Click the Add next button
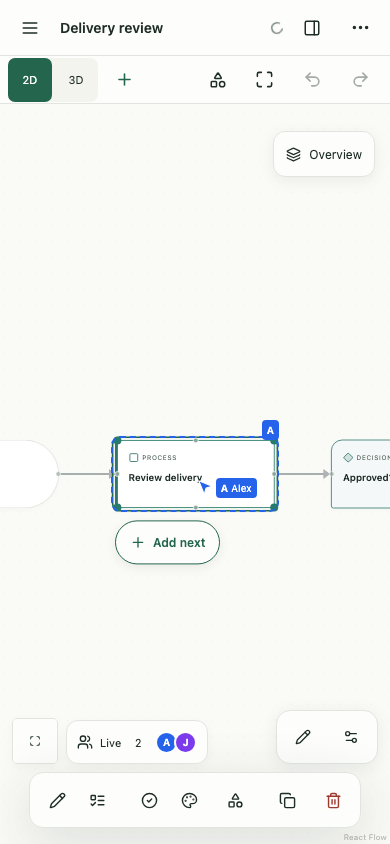 pyautogui.click(x=167, y=543)
